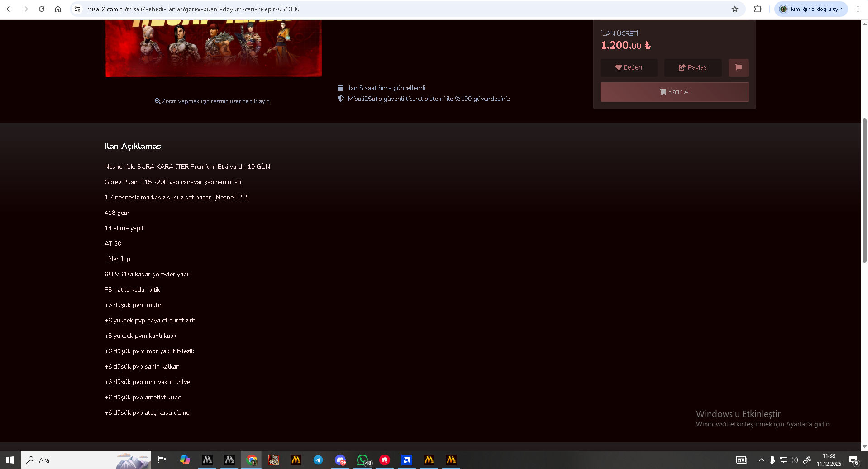868x469 pixels.
Task: Open the pen workspace tray icon
Action: 806,460
